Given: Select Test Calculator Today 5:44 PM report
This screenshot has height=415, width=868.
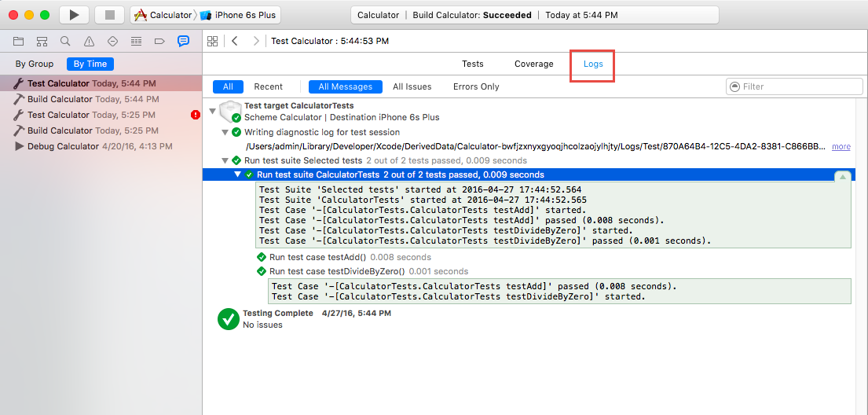Looking at the screenshot, I should (x=101, y=83).
